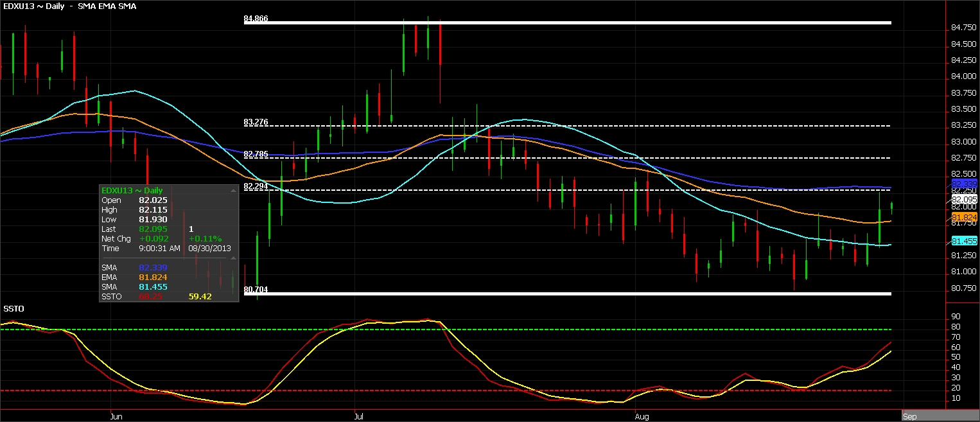Viewport: 980px width, 422px height.
Task: Click the Aug label on time axis
Action: 642,416
